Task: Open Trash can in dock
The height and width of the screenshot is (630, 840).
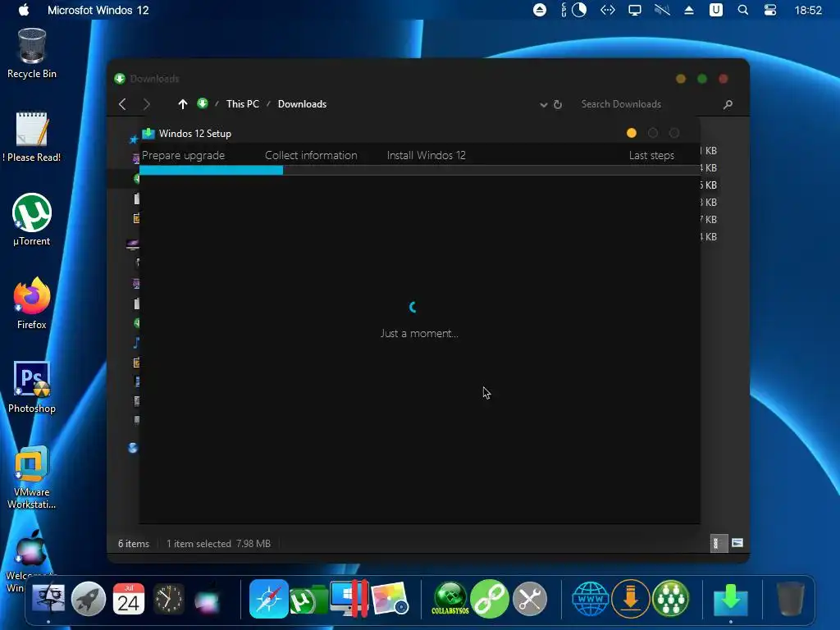Action: (x=791, y=598)
